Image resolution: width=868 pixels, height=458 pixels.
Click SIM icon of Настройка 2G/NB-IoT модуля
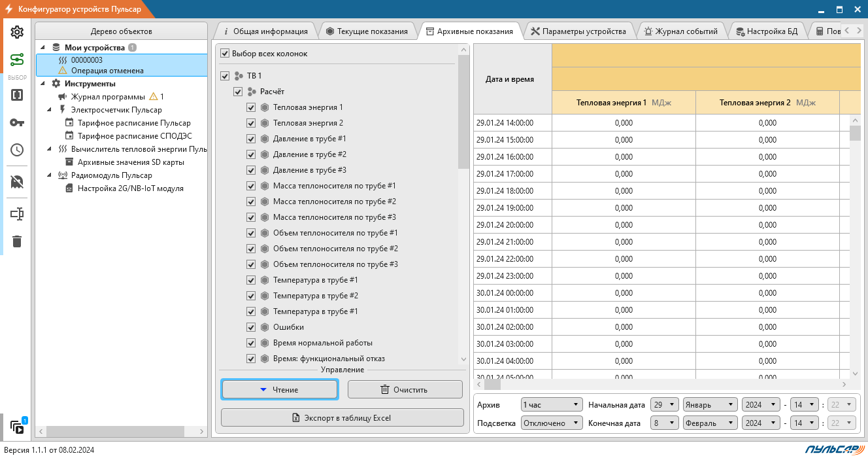coord(69,188)
